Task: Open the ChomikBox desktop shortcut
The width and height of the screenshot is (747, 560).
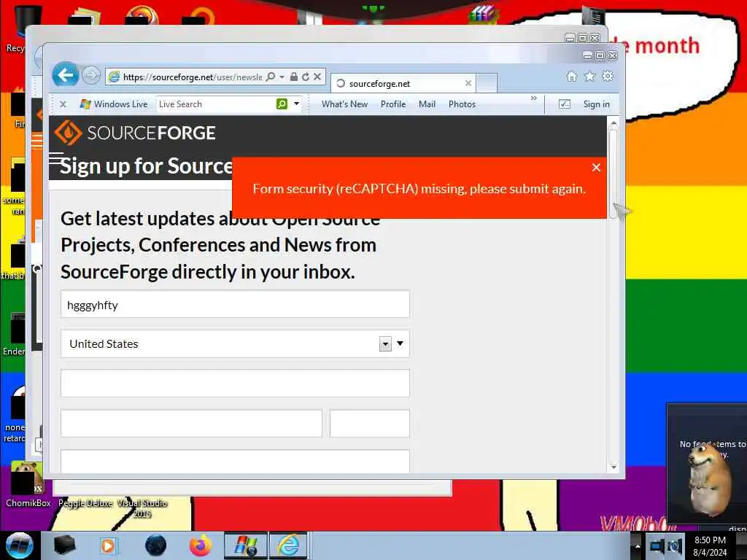Action: pyautogui.click(x=28, y=484)
